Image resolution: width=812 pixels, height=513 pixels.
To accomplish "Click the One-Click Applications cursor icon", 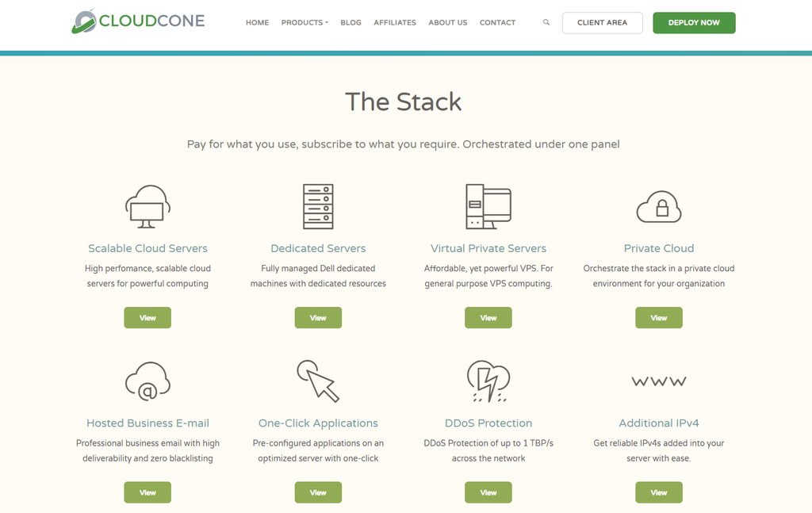I will click(x=318, y=381).
